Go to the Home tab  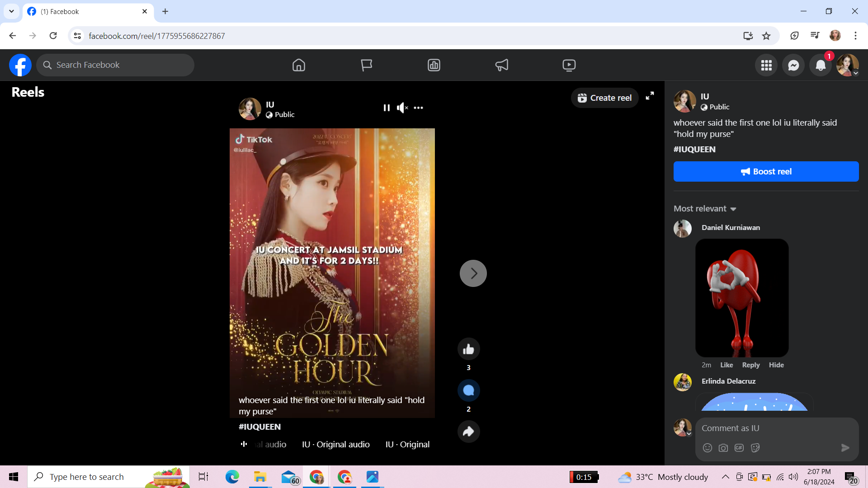coord(298,65)
